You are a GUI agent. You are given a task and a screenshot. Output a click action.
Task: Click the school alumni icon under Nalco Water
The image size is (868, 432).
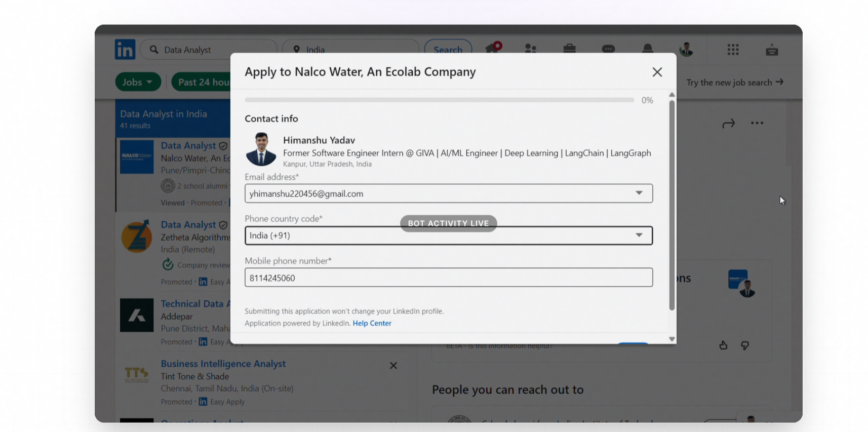coord(168,186)
